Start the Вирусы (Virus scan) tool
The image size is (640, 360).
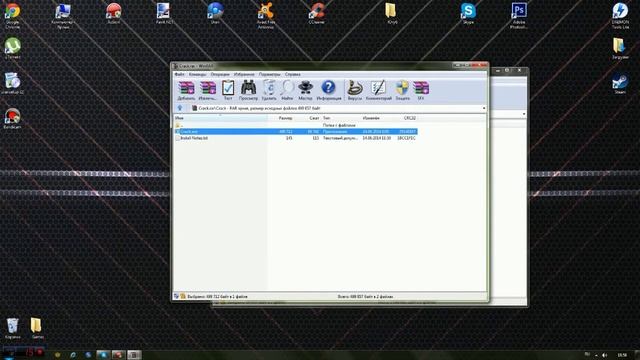[x=355, y=90]
